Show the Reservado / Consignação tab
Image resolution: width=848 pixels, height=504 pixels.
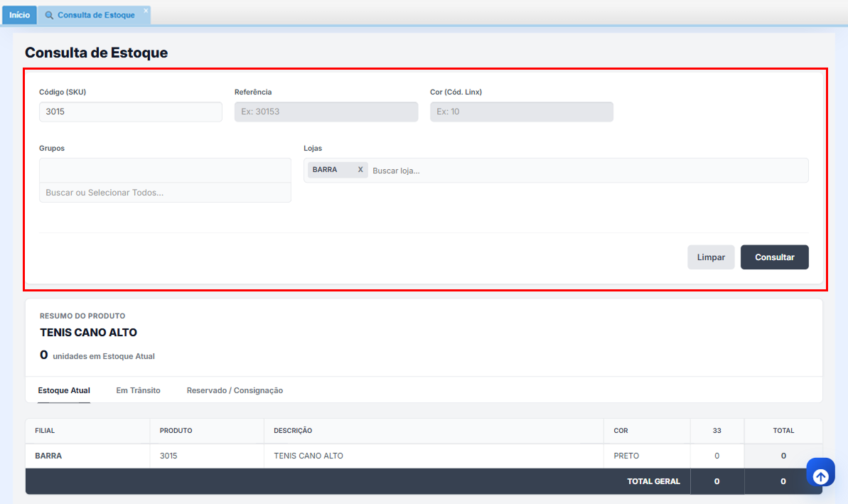click(x=235, y=390)
